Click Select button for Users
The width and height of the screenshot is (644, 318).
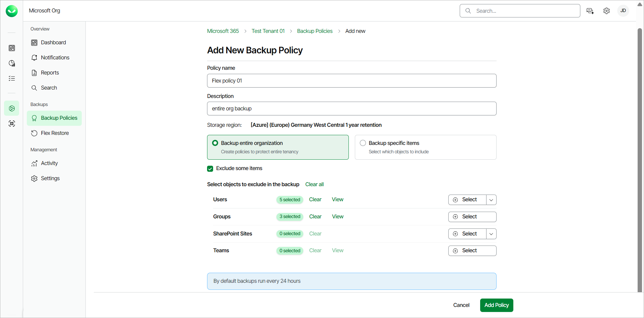pyautogui.click(x=467, y=200)
